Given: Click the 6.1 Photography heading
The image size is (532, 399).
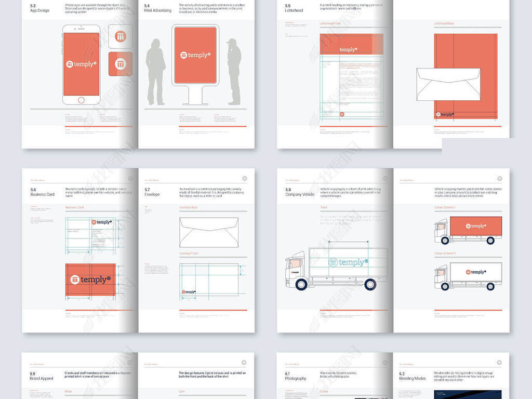Looking at the screenshot, I should (x=296, y=376).
